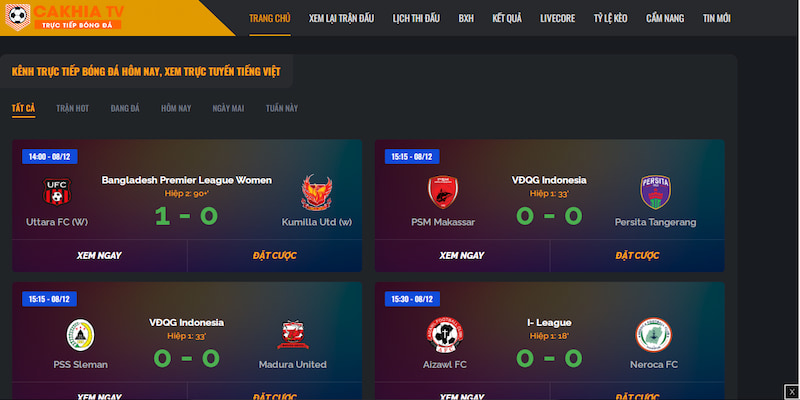Click the PSS Sleman team crest
The width and height of the screenshot is (800, 400).
coord(80,335)
